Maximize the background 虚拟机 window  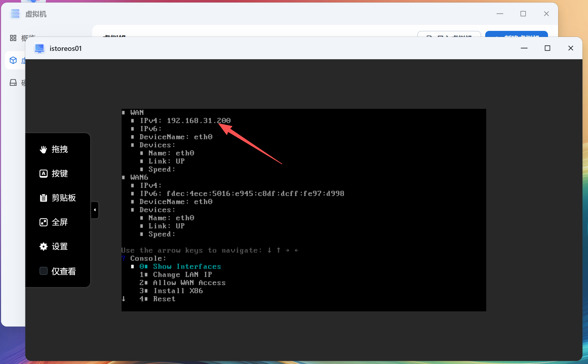click(x=523, y=14)
